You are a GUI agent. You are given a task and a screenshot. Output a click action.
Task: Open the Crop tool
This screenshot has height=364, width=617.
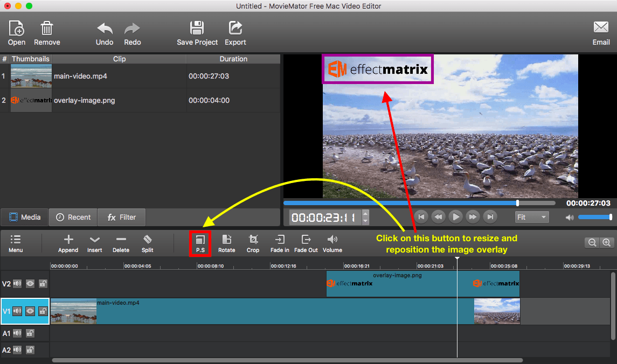(x=253, y=244)
